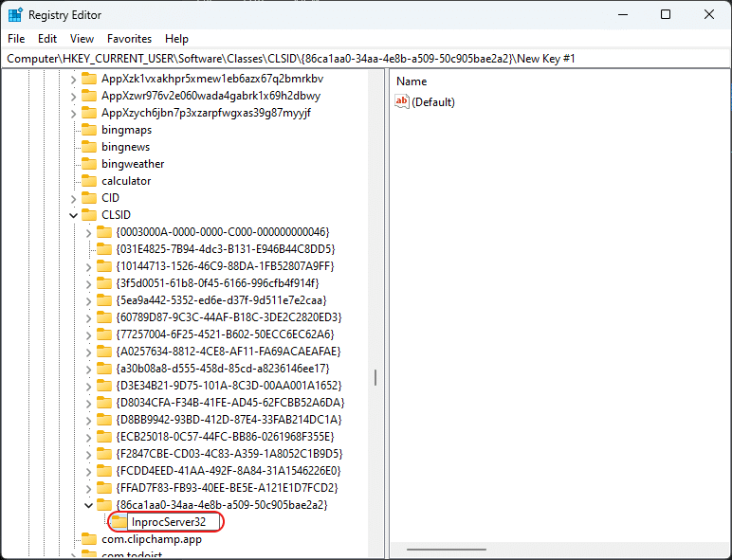Image resolution: width=732 pixels, height=560 pixels.
Task: Open the File menu
Action: click(x=16, y=39)
